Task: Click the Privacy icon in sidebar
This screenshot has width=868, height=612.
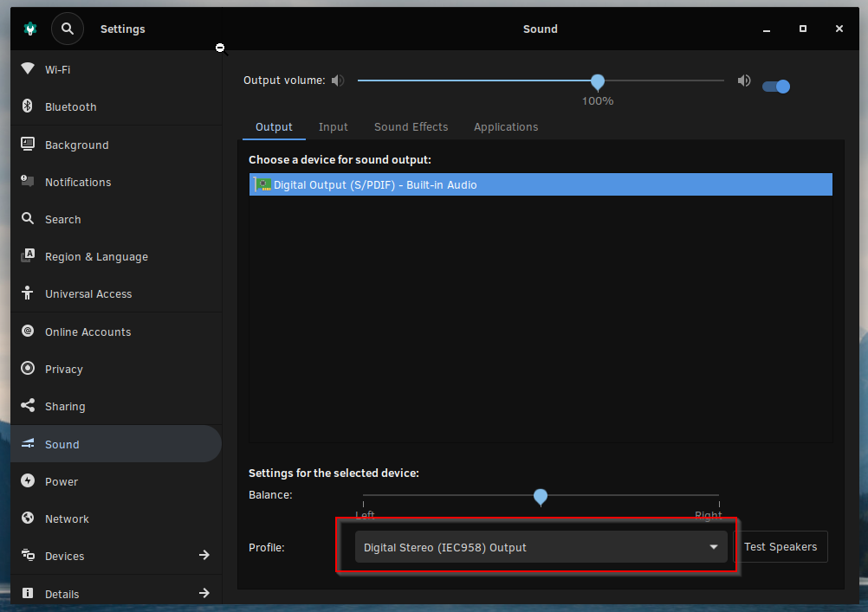Action: coord(28,369)
